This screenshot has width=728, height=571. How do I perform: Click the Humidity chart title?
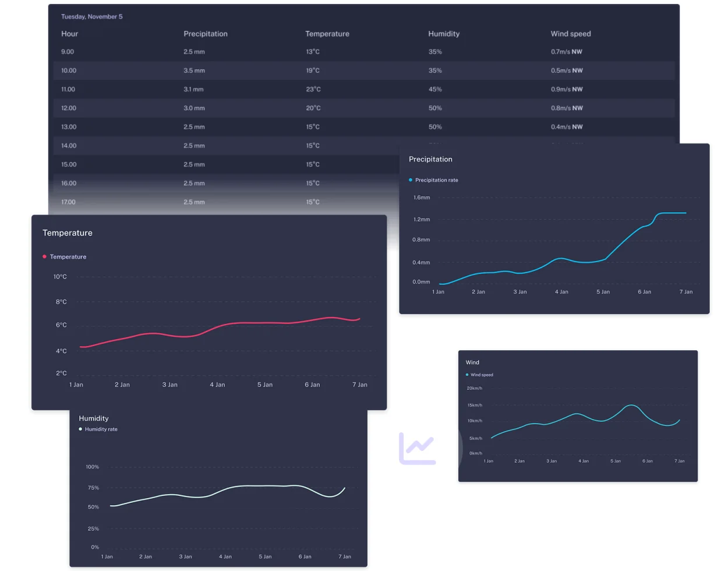pos(94,418)
